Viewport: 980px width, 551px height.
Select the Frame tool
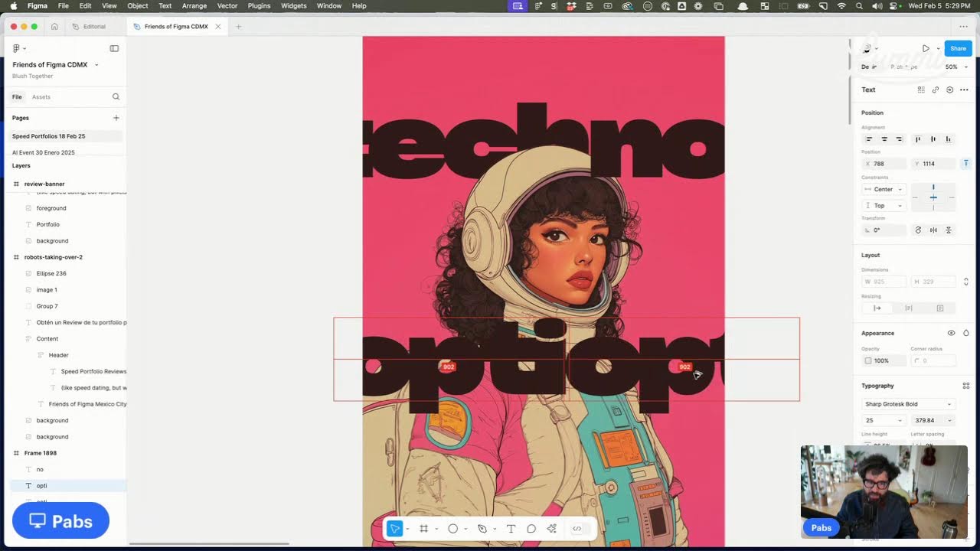point(423,529)
